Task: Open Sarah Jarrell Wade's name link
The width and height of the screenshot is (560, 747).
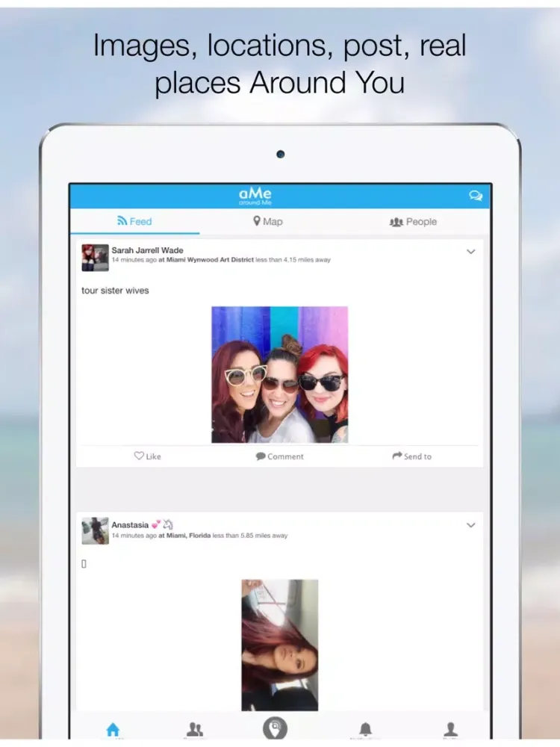Action: 147,250
